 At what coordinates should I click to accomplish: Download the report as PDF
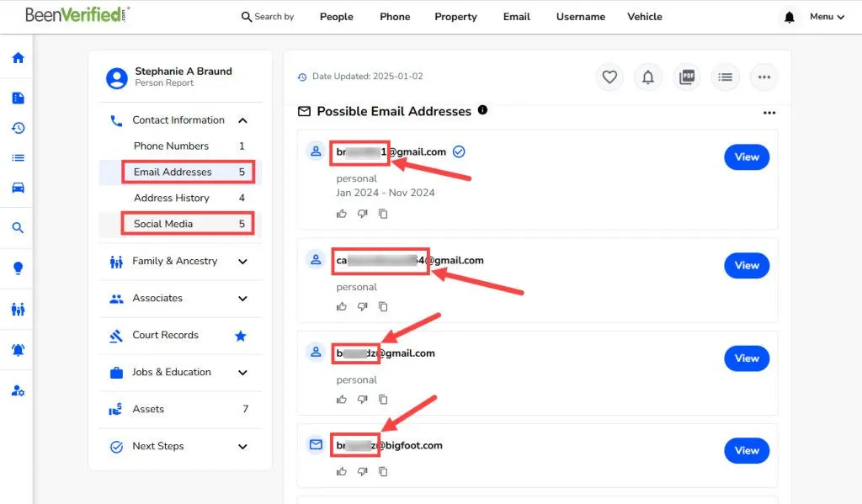687,77
